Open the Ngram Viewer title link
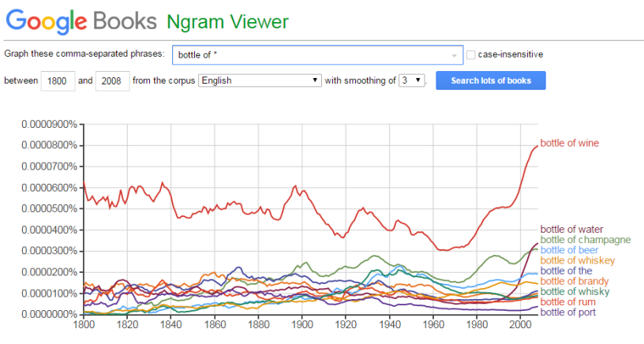644x344 pixels. [x=227, y=22]
